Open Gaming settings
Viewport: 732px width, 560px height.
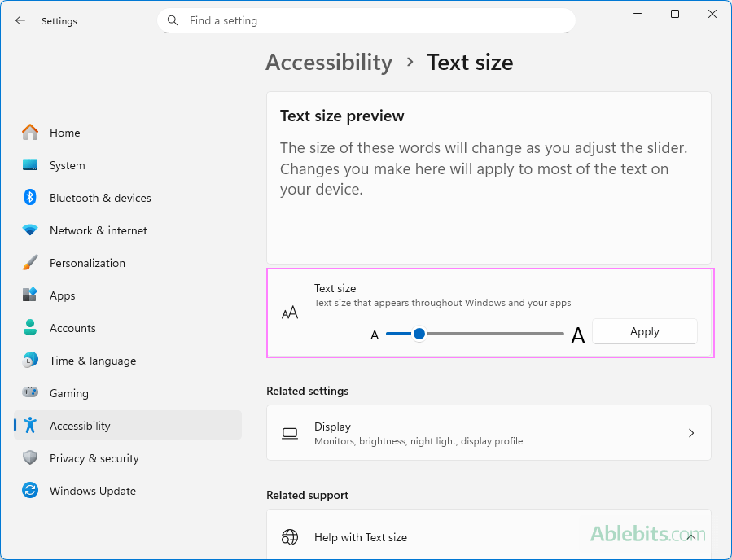[x=128, y=392]
